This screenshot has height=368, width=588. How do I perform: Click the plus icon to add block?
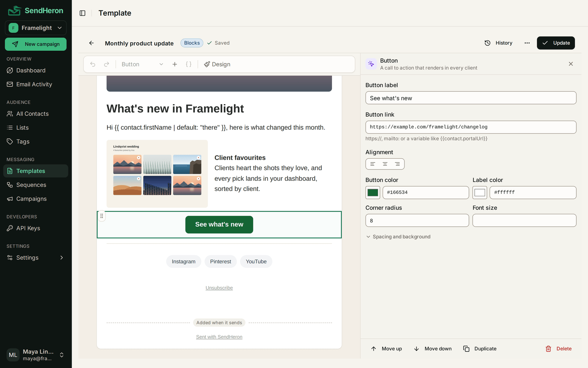pos(175,64)
